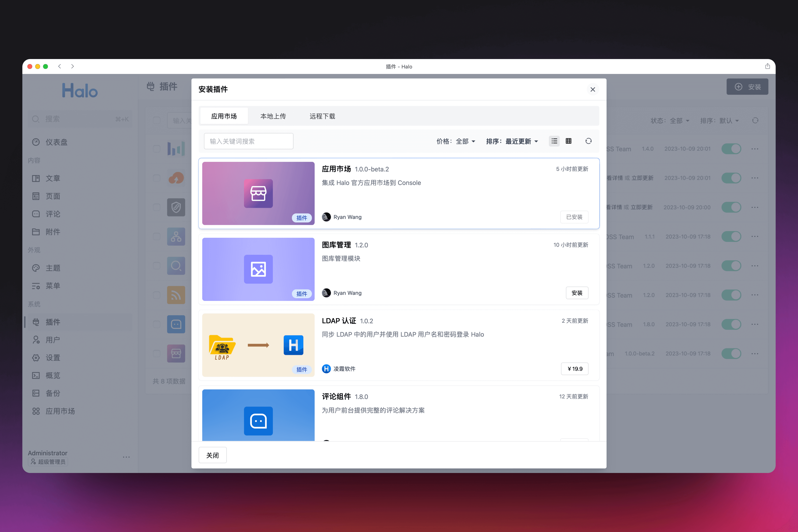Screen dimensions: 798x532
Task: Switch to list view layout icon
Action: tap(554, 141)
